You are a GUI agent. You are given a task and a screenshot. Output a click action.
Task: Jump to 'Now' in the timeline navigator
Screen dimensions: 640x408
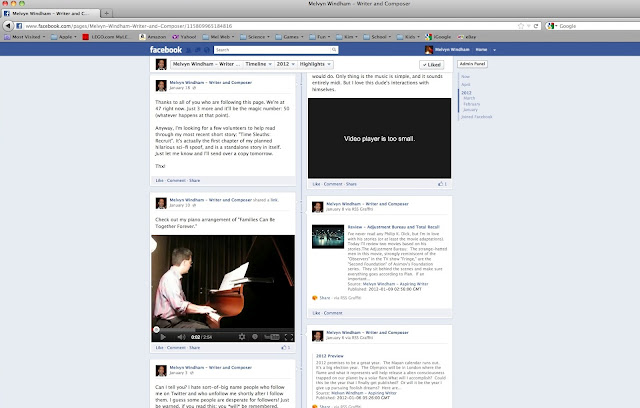click(465, 77)
